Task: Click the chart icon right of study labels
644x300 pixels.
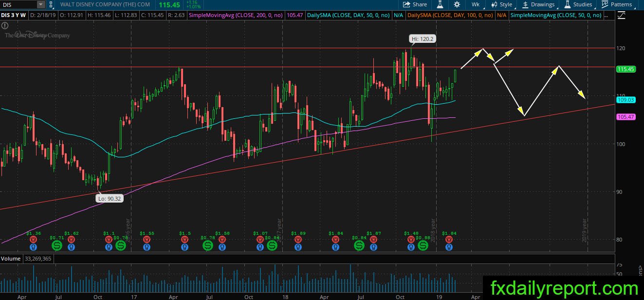Action: tap(621, 16)
